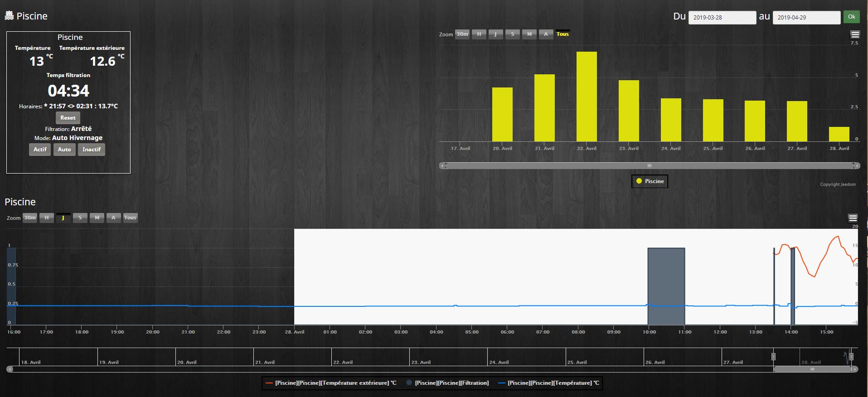
Task: Click the exterior temperature value 12.6
Action: coord(102,61)
